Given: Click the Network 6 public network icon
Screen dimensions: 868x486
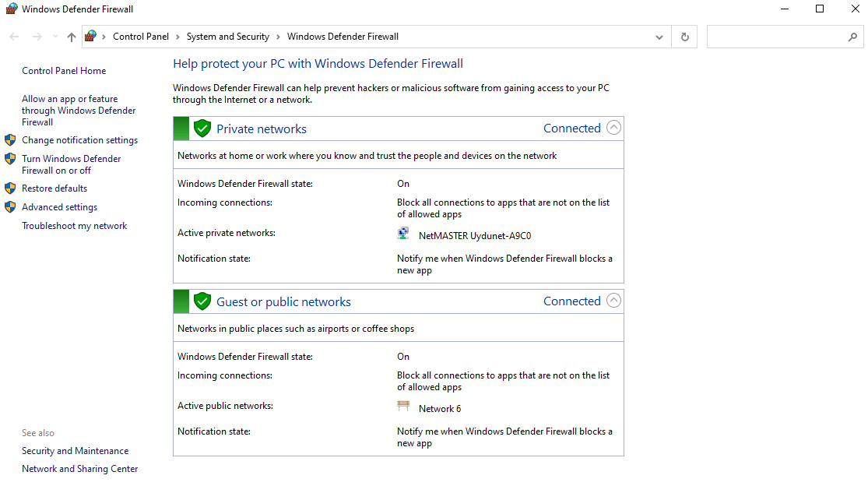Looking at the screenshot, I should (x=403, y=405).
